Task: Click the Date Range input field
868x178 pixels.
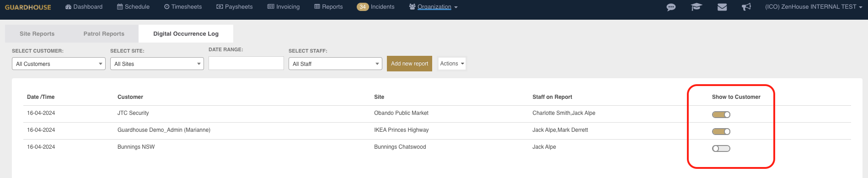Action: [246, 63]
